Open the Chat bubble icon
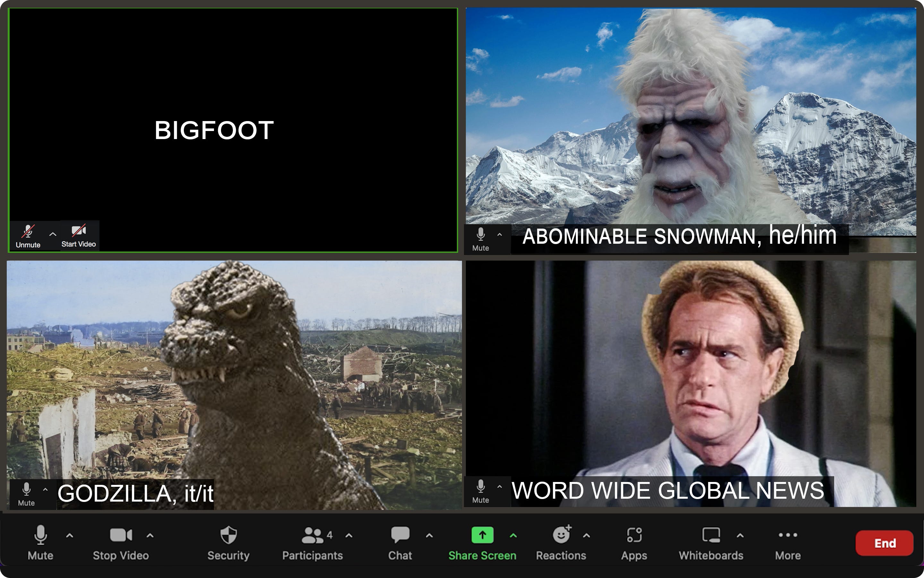The height and width of the screenshot is (578, 924). tap(400, 534)
